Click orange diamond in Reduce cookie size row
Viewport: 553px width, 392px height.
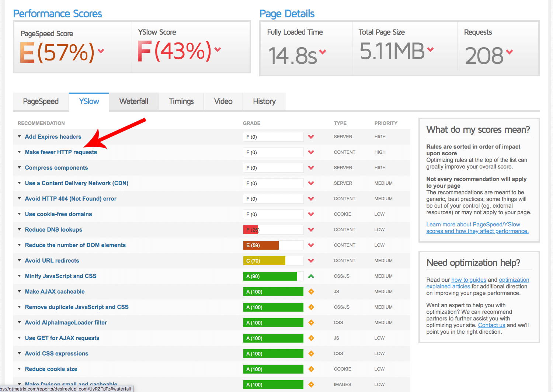click(x=311, y=369)
